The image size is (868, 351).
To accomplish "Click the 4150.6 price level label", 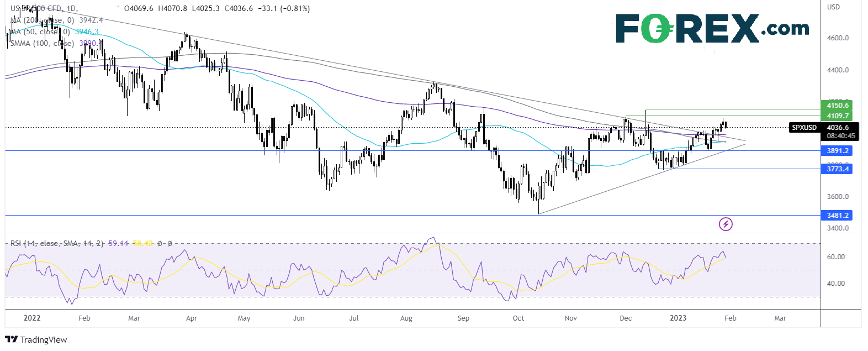I will [838, 105].
